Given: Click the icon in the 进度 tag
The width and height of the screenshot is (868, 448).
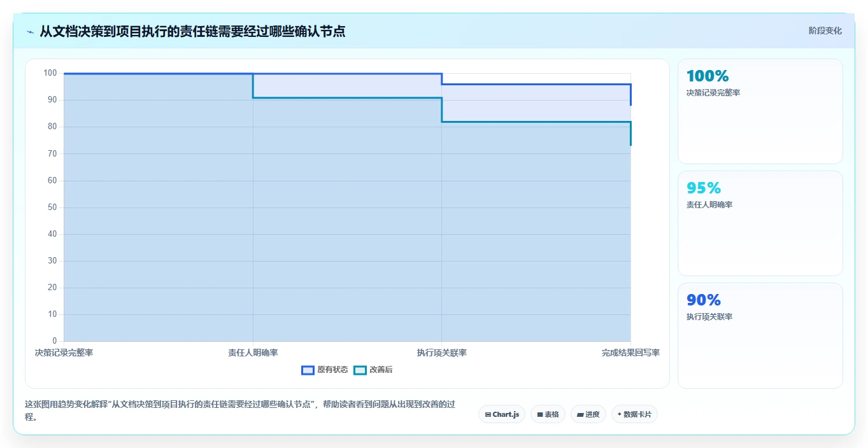Looking at the screenshot, I should tap(581, 414).
